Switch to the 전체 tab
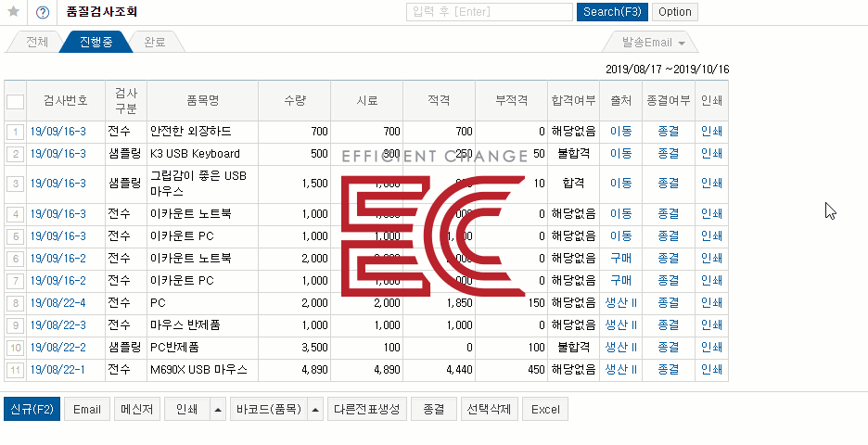The width and height of the screenshot is (868, 445). coord(36,42)
